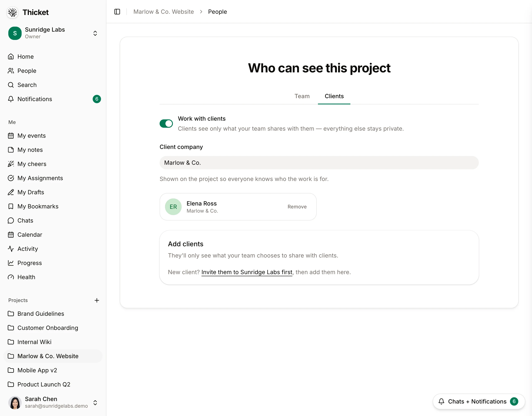Switch to the Team tab
This screenshot has width=532, height=416.
pos(302,96)
